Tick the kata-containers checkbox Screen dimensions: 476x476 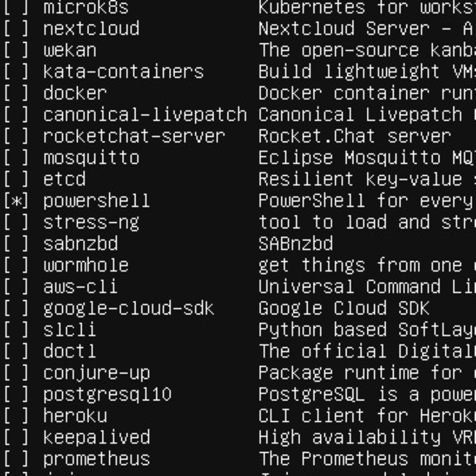pos(16,72)
